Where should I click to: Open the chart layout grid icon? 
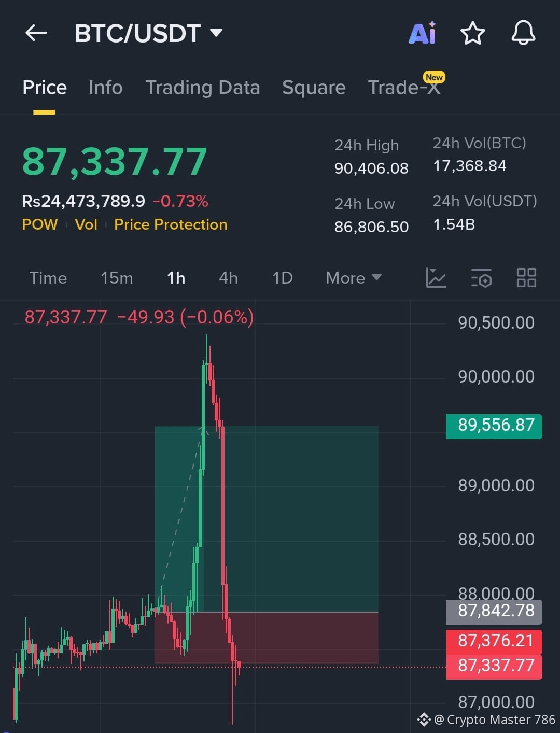click(526, 278)
